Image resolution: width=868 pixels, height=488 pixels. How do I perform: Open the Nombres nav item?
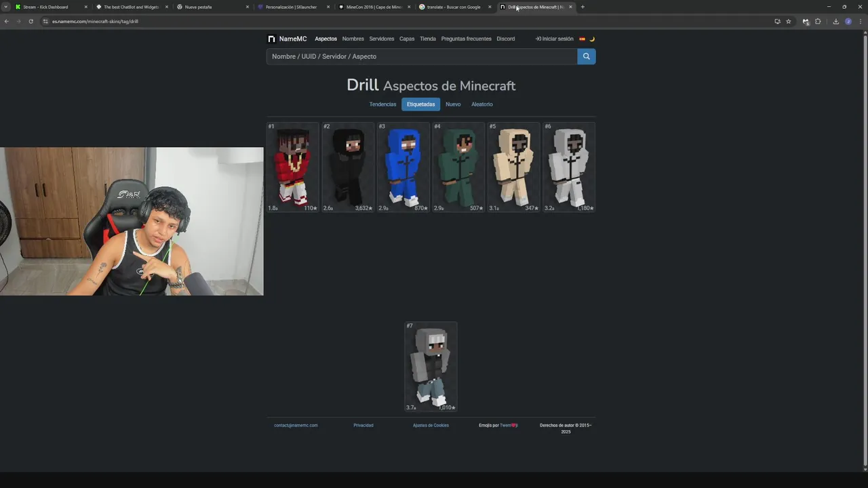coord(353,39)
